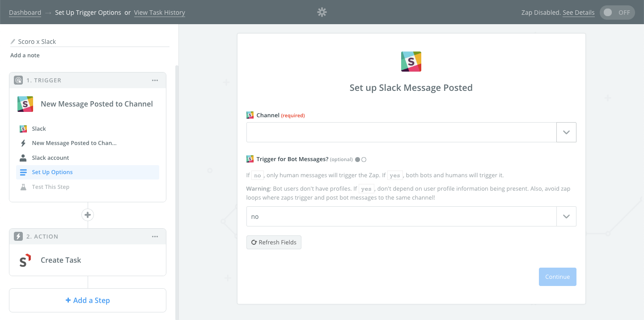
Task: Click the plus icon between steps
Action: [x=88, y=215]
